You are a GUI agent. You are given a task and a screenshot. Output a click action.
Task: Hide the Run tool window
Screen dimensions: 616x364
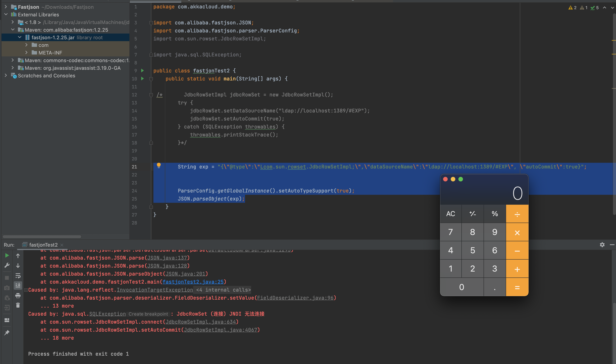pos(612,245)
